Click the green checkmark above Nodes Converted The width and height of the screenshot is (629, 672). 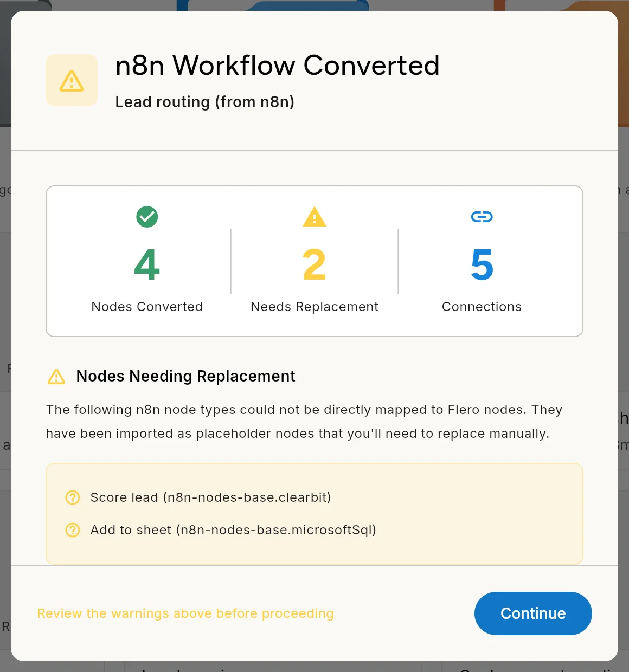coord(147,217)
